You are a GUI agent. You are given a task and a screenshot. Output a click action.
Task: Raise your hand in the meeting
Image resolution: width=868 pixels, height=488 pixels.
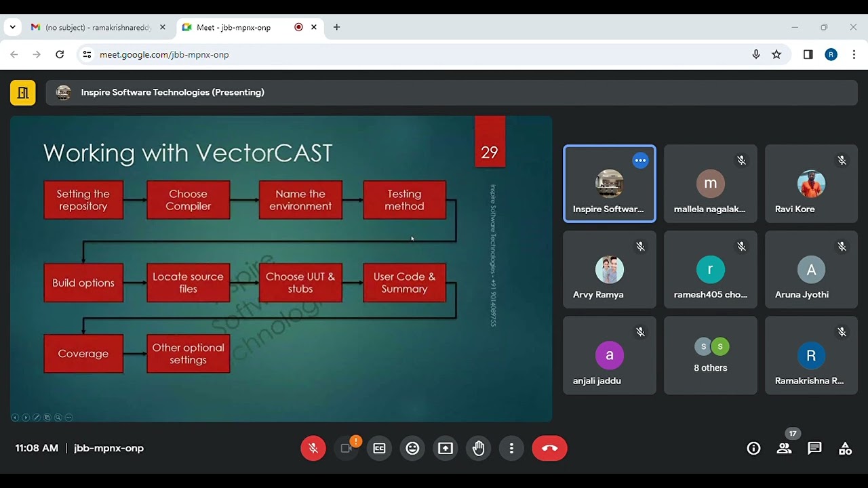[x=479, y=448]
